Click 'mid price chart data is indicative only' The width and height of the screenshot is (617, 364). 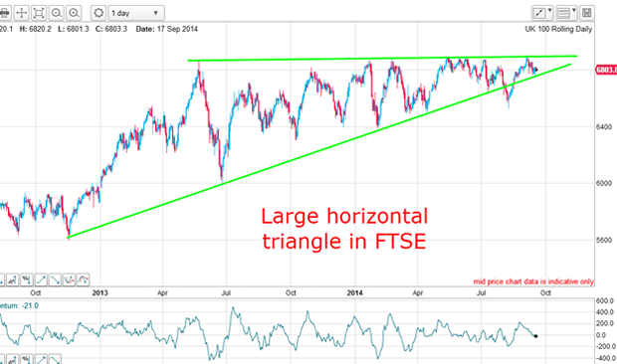pyautogui.click(x=533, y=281)
